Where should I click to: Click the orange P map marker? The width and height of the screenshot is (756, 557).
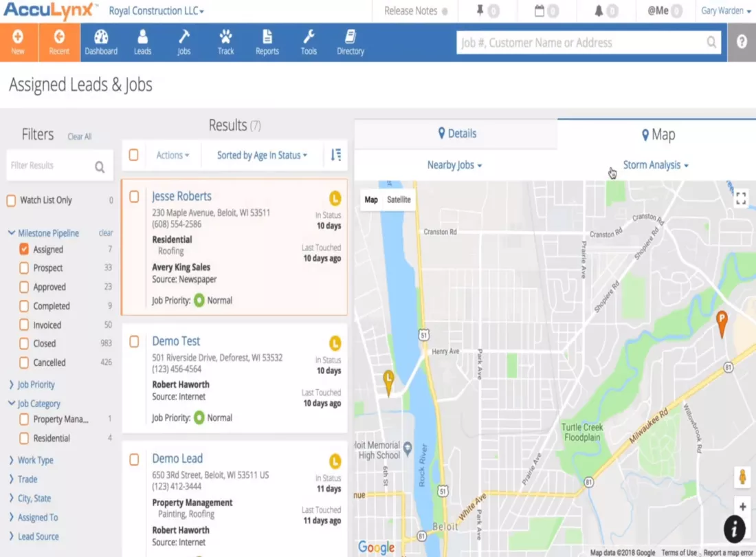(x=722, y=324)
